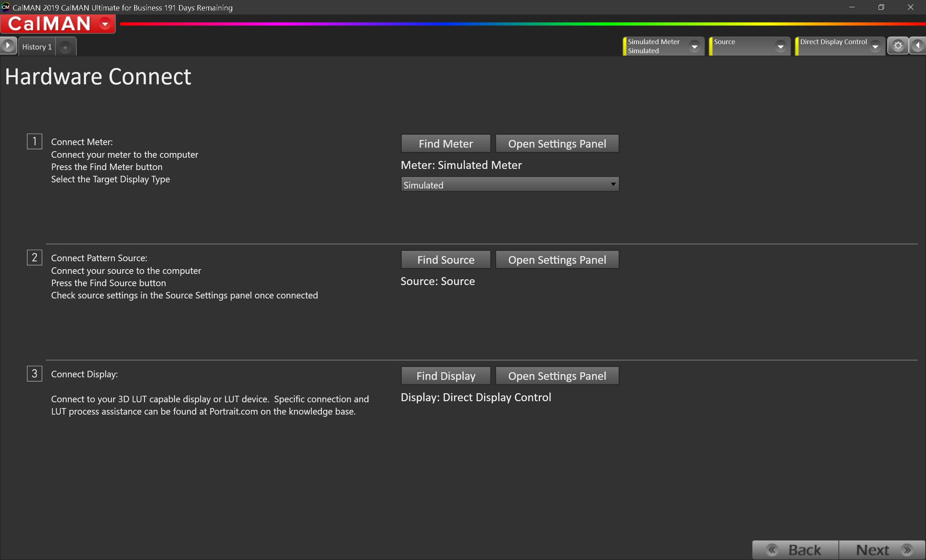Open the Source tab dropdown arrow
Viewport: 926px width, 560px height.
click(x=781, y=47)
